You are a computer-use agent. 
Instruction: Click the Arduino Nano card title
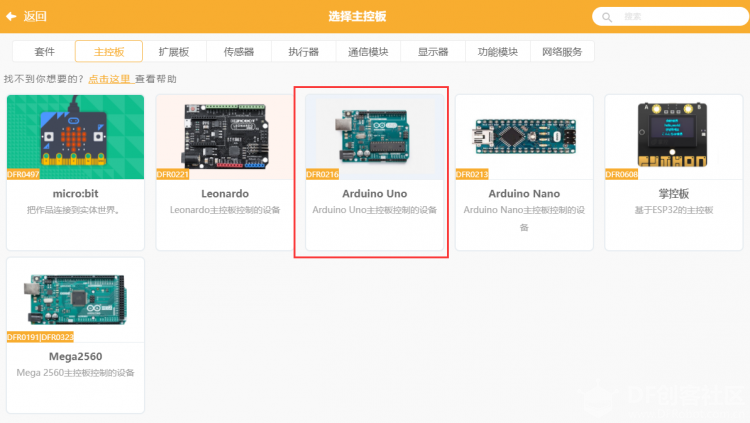point(524,193)
